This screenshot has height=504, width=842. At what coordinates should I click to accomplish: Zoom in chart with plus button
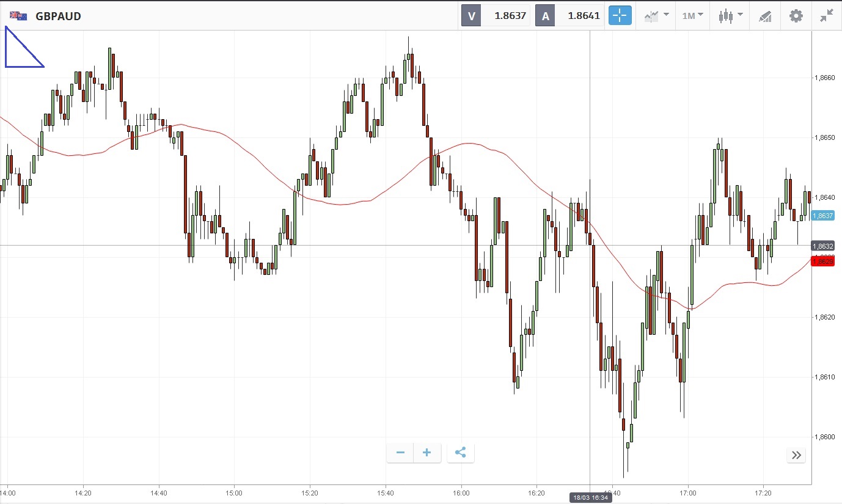point(427,453)
